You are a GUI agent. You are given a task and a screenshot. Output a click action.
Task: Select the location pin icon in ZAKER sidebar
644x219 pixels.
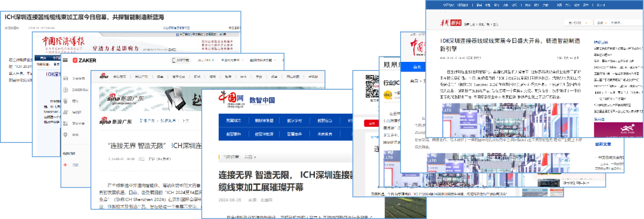point(66,135)
